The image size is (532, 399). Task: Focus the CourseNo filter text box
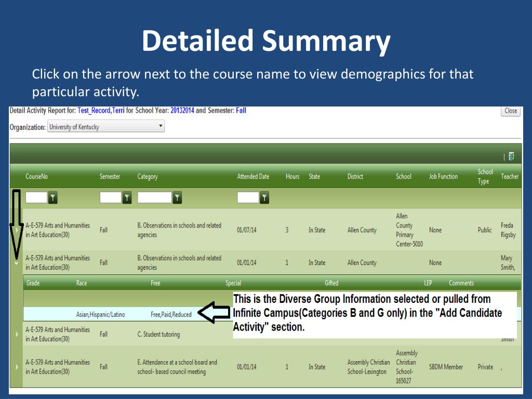pos(36,197)
